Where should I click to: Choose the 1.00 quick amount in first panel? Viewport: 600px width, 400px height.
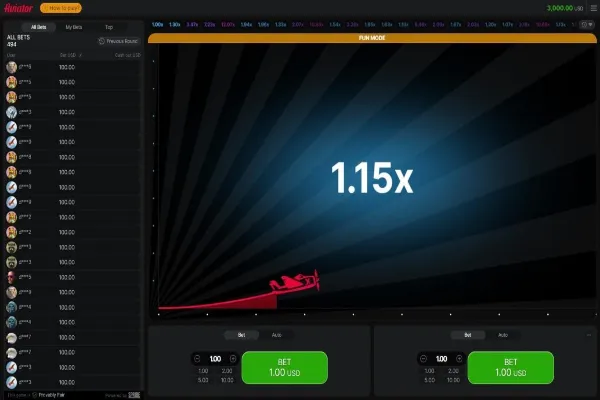click(203, 371)
